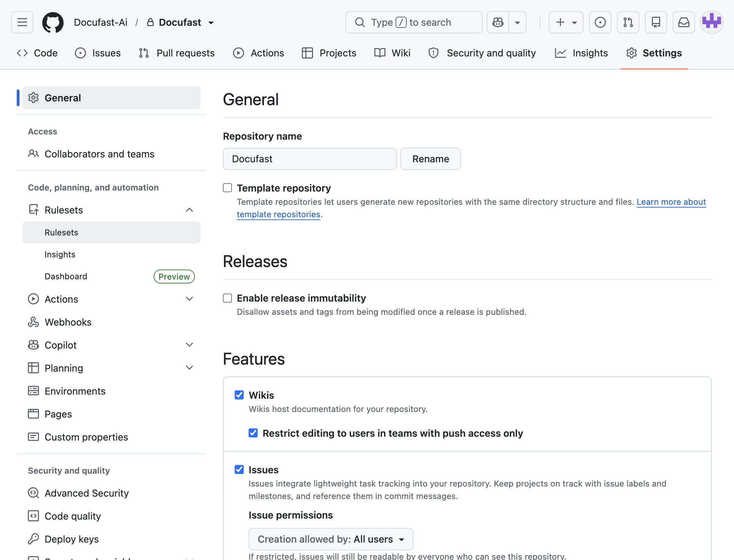Click the Advanced Security shield-search icon
Screen dimensions: 734x560
[x=33, y=493]
